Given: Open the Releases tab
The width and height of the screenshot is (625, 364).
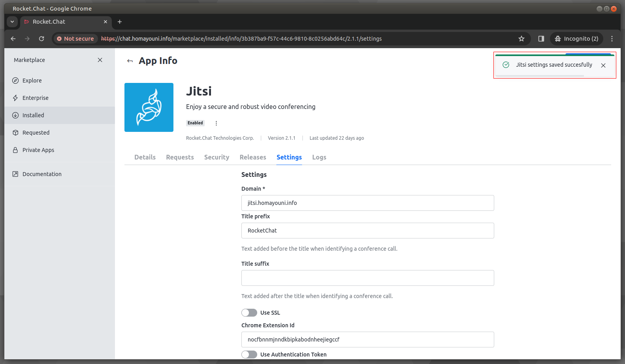Looking at the screenshot, I should 253,157.
